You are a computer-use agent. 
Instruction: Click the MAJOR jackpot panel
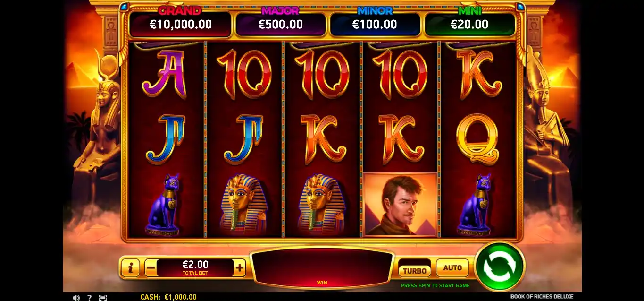click(280, 25)
